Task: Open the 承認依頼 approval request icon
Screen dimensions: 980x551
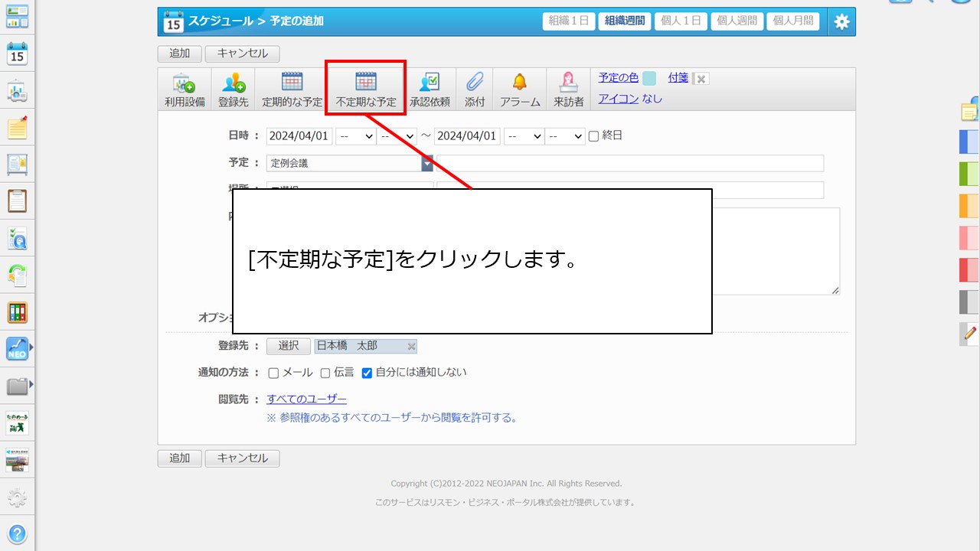Action: coord(430,83)
